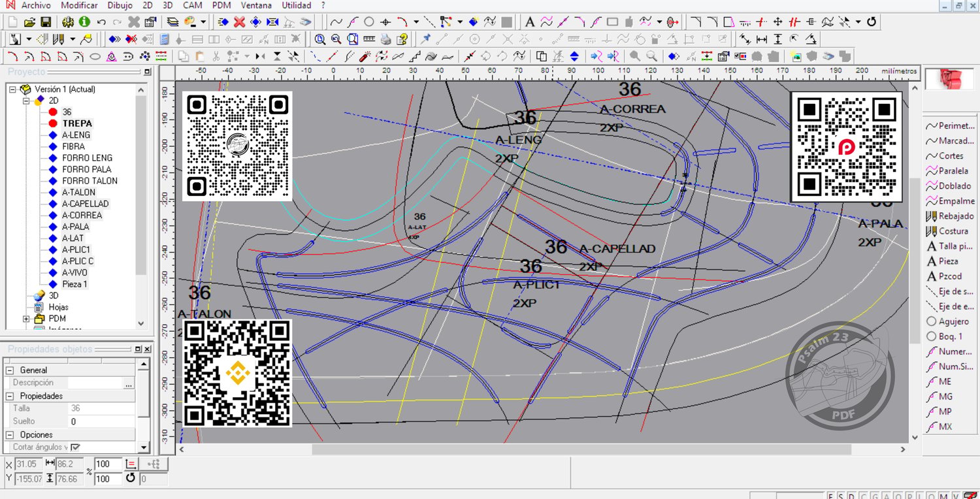This screenshot has width=980, height=499.
Task: Select the FORRO TALON piece in tree
Action: click(x=90, y=181)
